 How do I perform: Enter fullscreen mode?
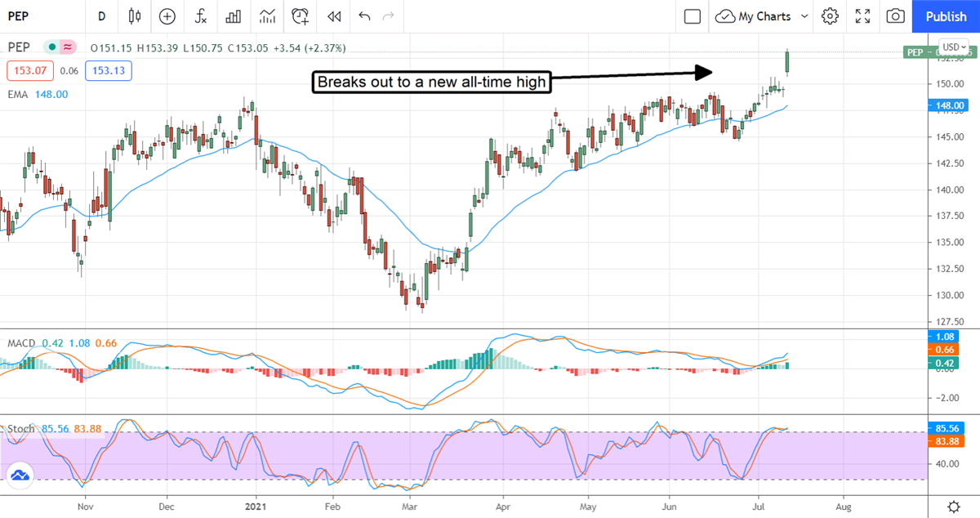click(x=862, y=16)
